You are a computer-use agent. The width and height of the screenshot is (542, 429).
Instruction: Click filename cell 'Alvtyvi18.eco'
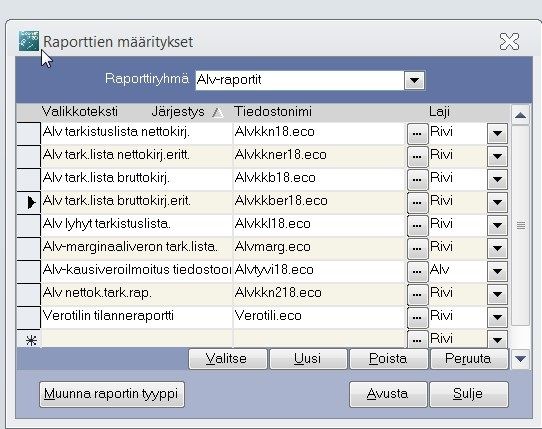pyautogui.click(x=320, y=271)
